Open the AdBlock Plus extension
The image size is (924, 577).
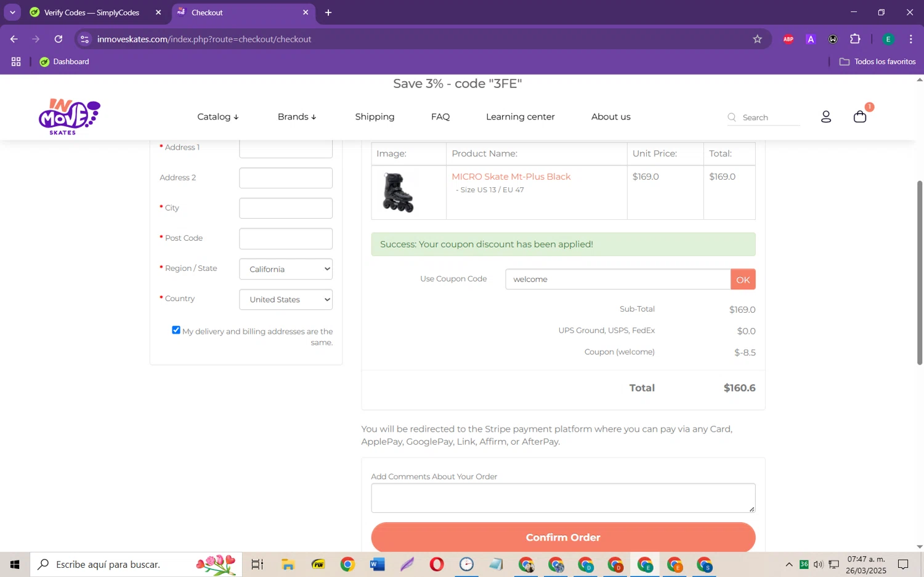pyautogui.click(x=788, y=39)
